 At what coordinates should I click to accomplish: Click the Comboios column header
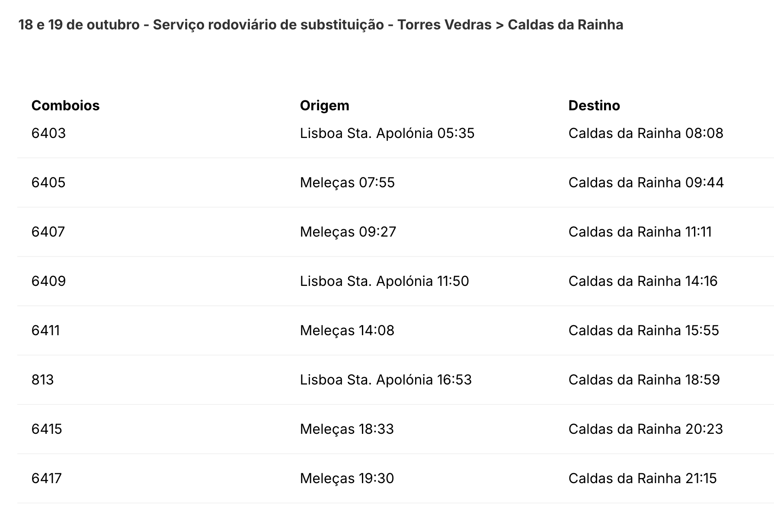pos(65,106)
